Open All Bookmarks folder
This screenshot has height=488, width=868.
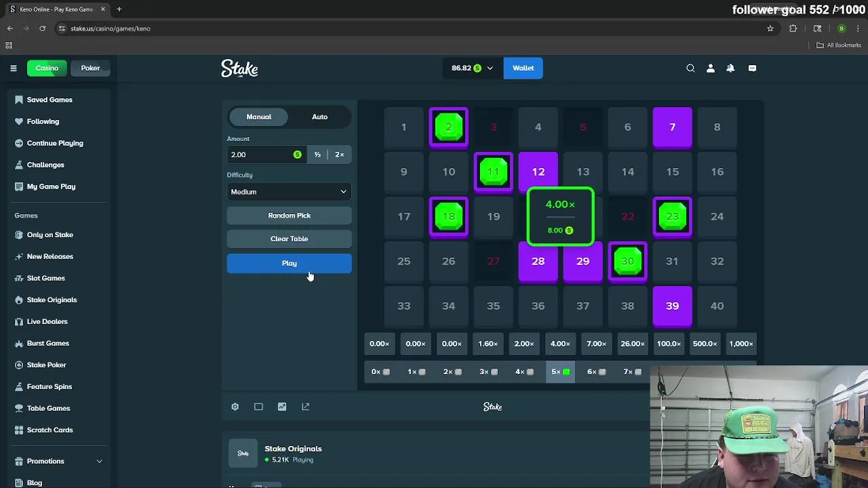coord(838,45)
